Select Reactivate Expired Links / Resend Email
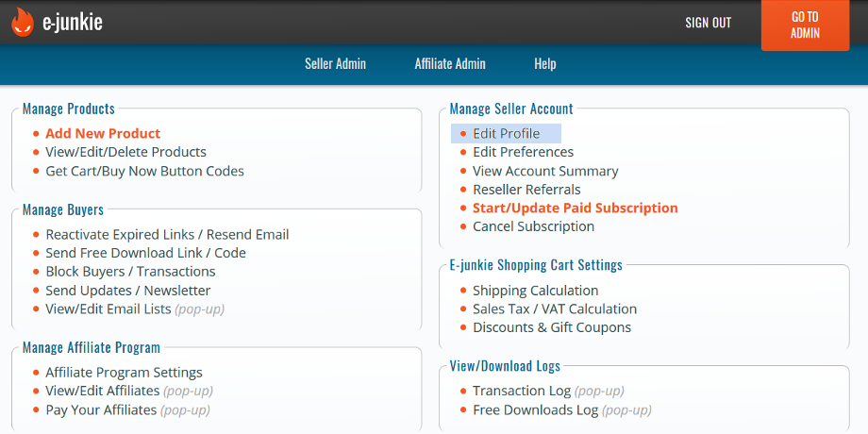 pyautogui.click(x=167, y=234)
